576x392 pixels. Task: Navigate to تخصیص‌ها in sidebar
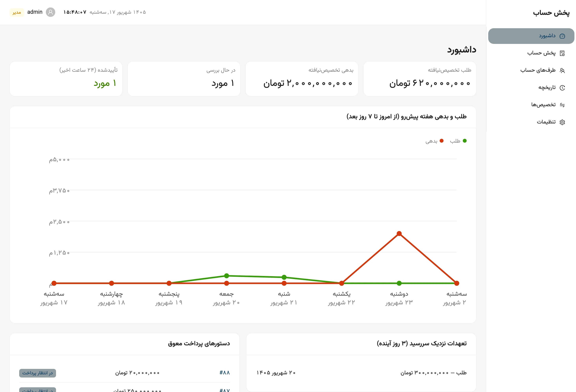(531, 105)
